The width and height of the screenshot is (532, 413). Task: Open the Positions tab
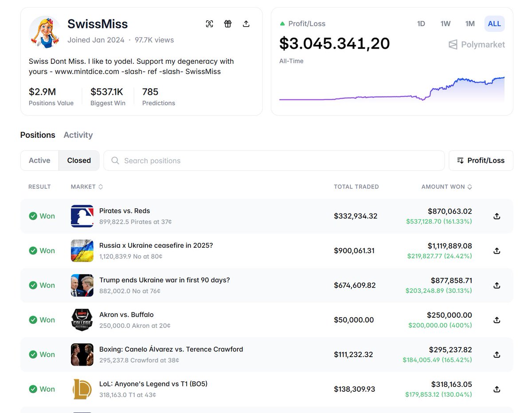[x=38, y=135]
